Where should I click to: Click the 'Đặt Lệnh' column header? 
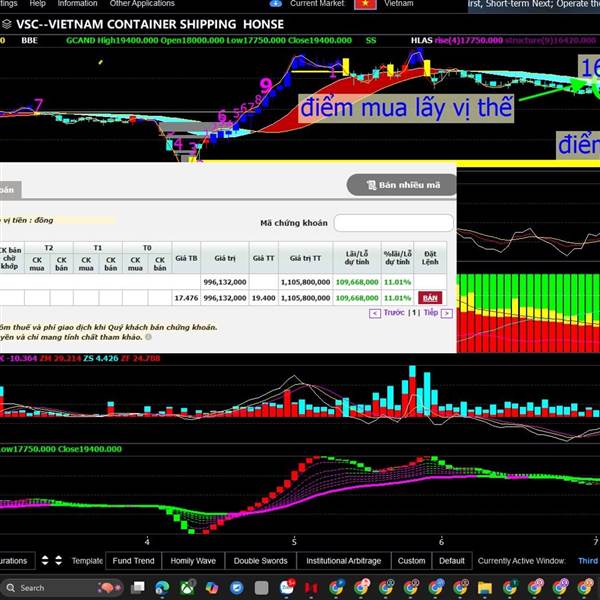pyautogui.click(x=430, y=258)
